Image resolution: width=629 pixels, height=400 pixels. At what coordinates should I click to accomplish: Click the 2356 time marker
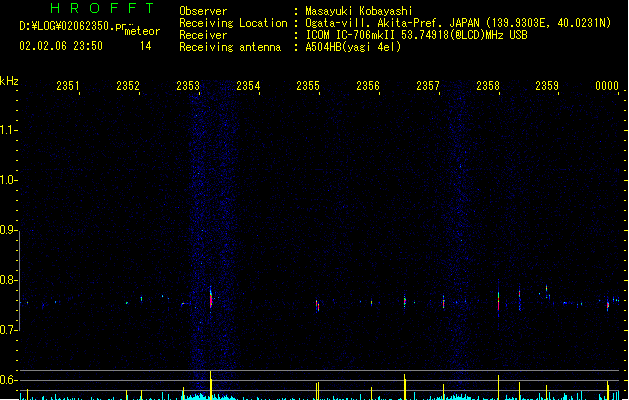point(368,86)
